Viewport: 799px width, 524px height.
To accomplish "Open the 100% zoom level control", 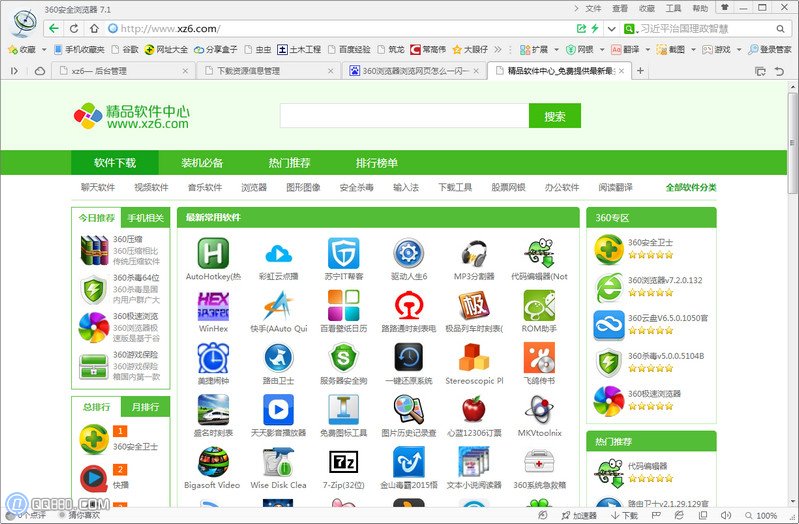I will coord(761,515).
